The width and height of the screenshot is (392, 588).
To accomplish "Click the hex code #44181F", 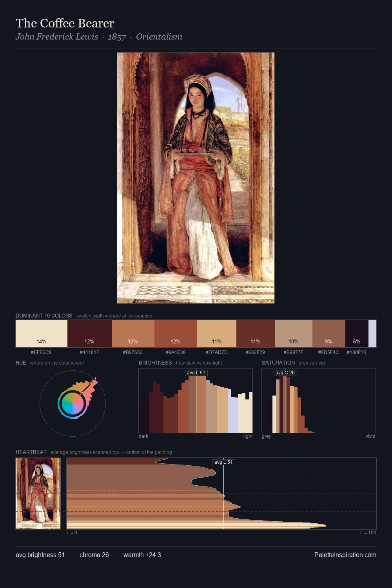I will click(x=89, y=352).
